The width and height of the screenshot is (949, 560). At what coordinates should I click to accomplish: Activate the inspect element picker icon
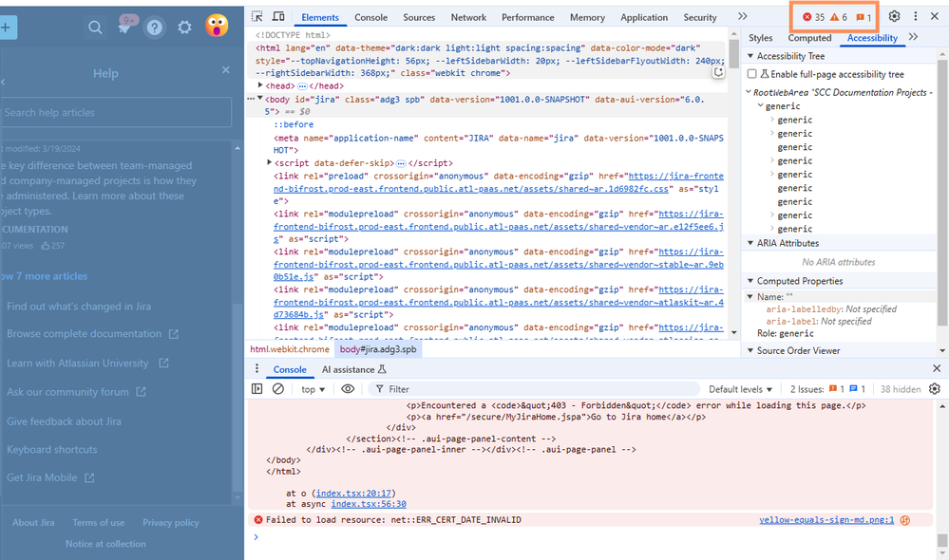pyautogui.click(x=257, y=16)
